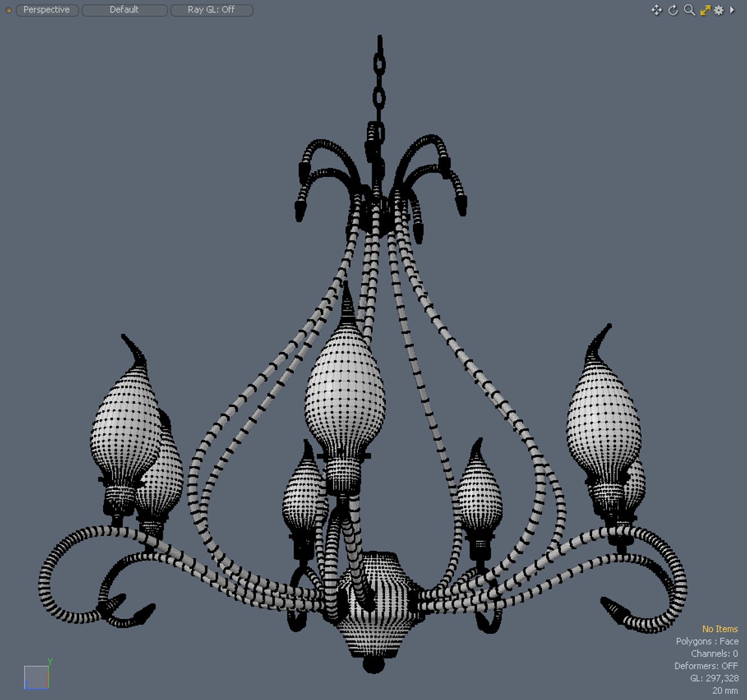
Task: Click the viewport zoom magnifier icon
Action: click(x=689, y=10)
